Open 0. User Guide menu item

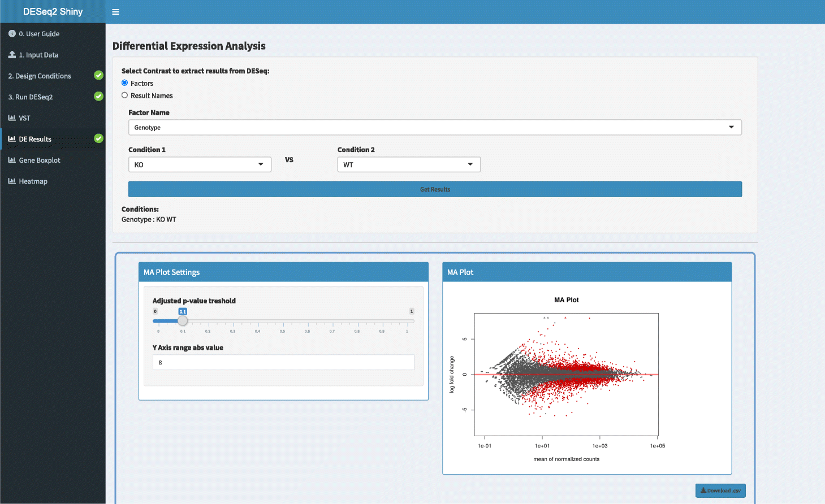(x=53, y=34)
